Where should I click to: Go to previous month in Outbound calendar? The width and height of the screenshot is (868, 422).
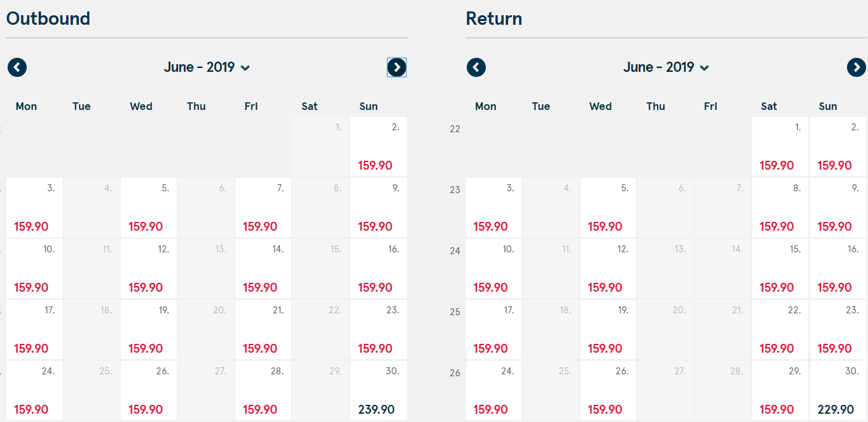point(17,67)
